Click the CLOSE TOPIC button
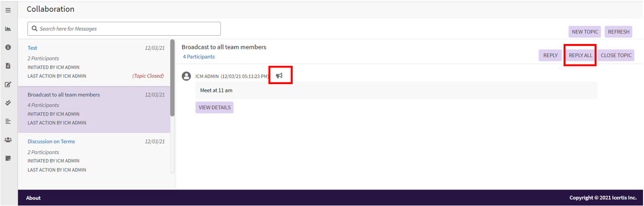Screen dimensions: 644x206 coord(616,55)
